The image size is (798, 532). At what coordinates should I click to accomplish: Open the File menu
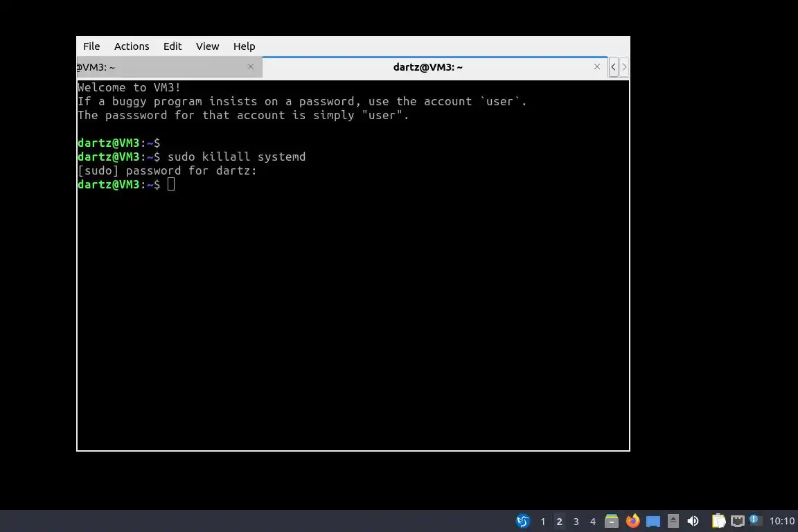(x=91, y=46)
